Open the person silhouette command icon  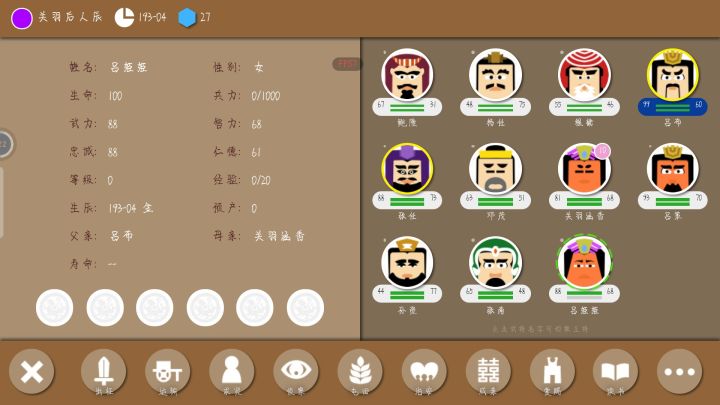pyautogui.click(x=231, y=371)
